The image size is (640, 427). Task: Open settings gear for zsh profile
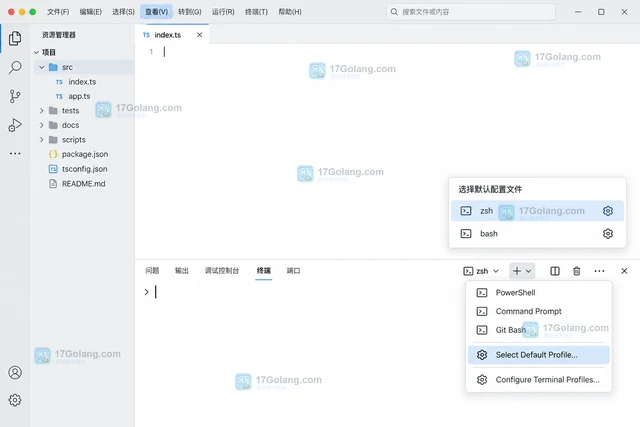coord(608,211)
